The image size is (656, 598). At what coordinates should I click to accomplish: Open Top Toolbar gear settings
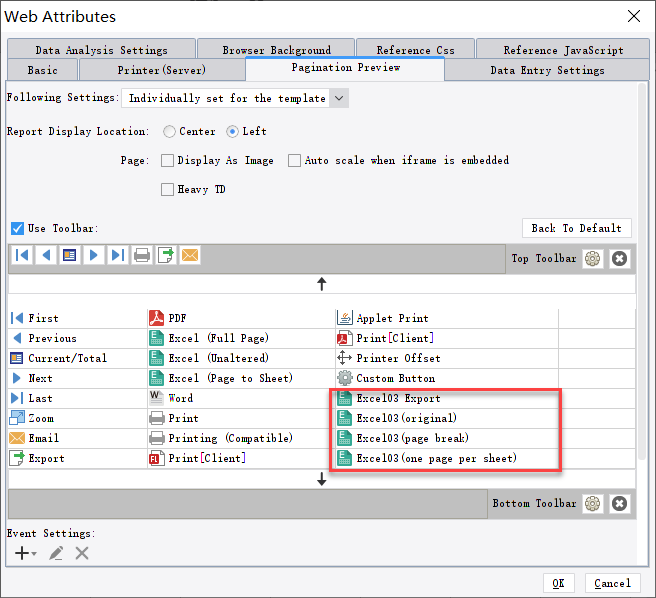click(x=593, y=258)
